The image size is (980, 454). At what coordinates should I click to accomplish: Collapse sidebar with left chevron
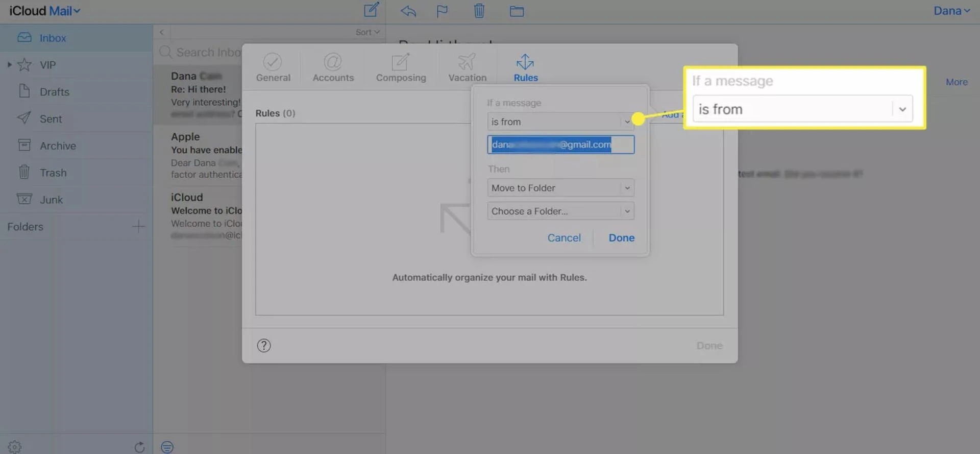point(161,32)
